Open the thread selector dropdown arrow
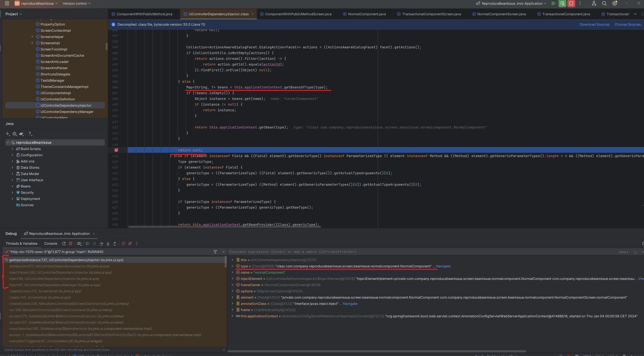 tap(223, 252)
